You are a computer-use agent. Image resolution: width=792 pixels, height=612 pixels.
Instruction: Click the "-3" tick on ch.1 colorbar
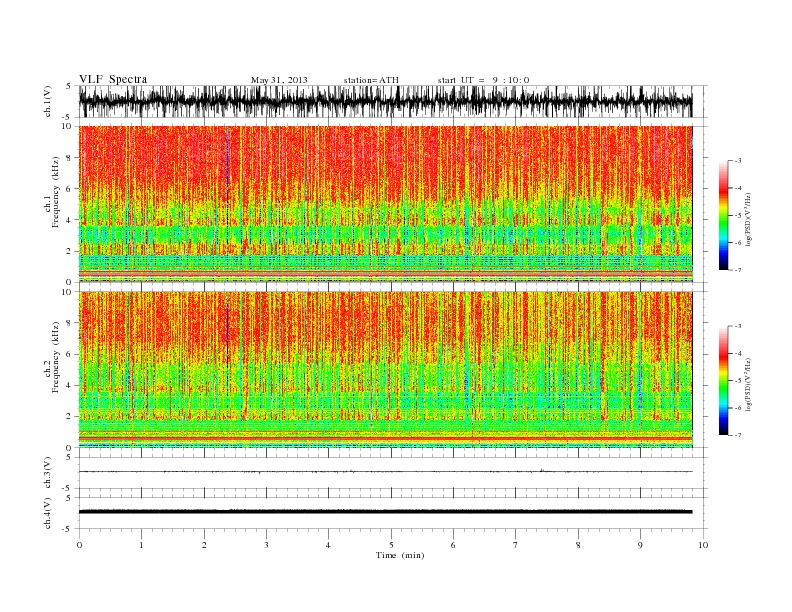pos(738,161)
